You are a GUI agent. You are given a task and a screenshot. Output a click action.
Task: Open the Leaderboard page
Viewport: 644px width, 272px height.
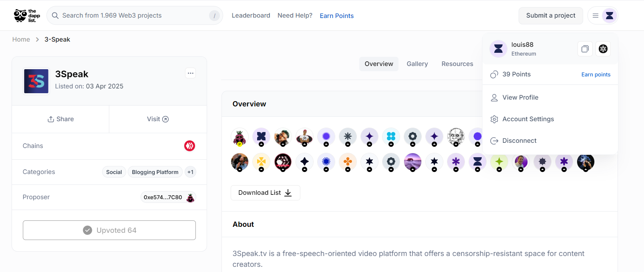251,16
